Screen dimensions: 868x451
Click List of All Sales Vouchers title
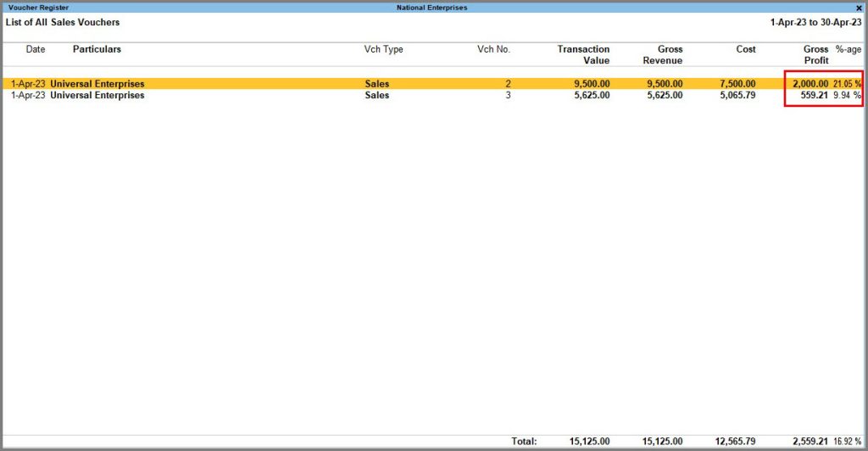coord(63,22)
